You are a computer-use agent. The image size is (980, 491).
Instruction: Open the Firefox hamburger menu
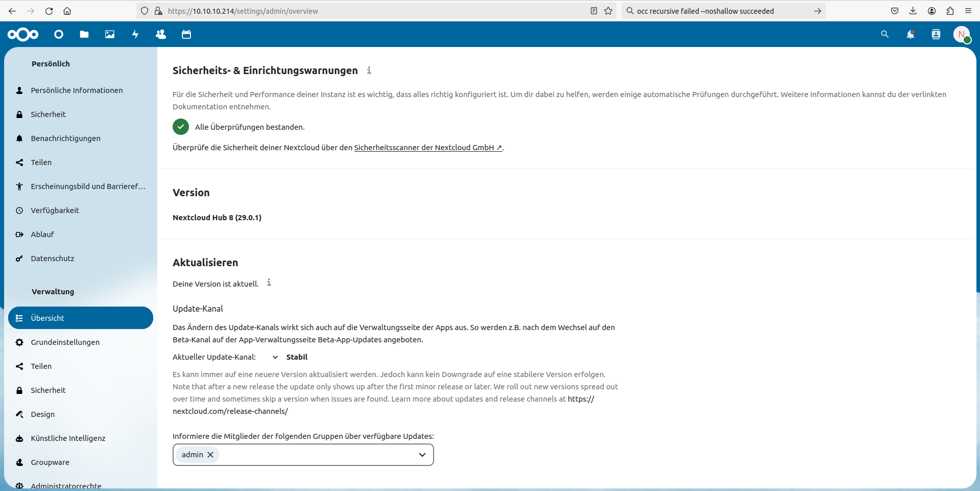(968, 11)
